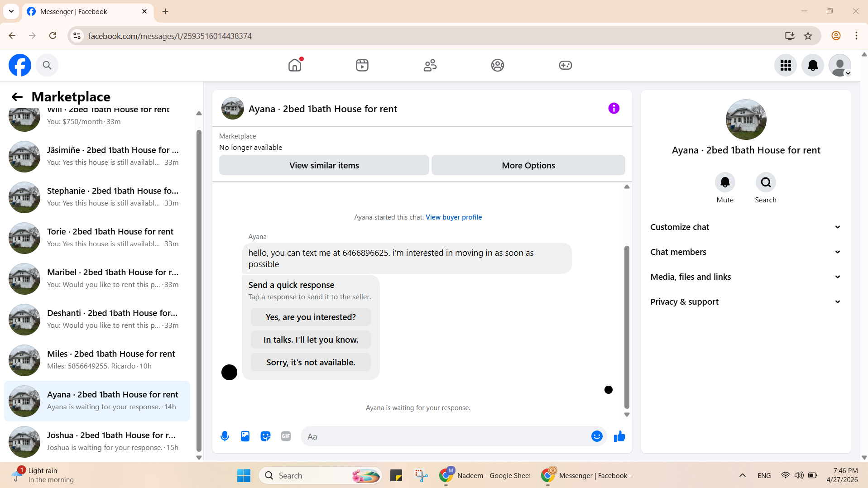868x488 pixels.
Task: Open the site information icon in the address bar
Action: pos(77,36)
